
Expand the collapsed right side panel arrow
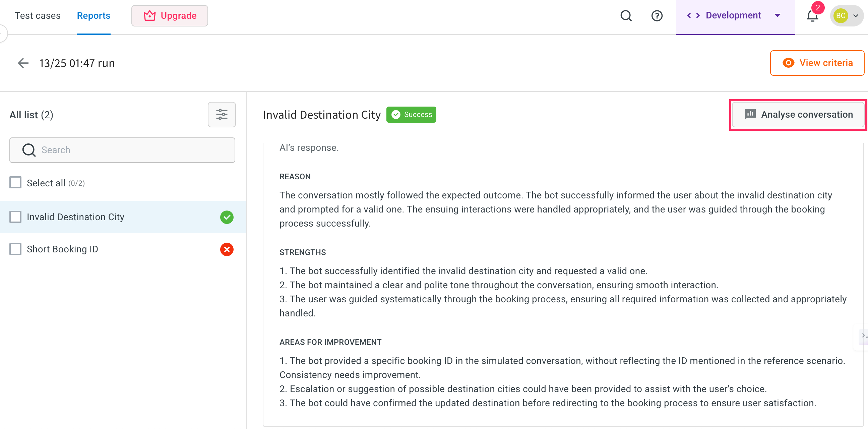[863, 335]
